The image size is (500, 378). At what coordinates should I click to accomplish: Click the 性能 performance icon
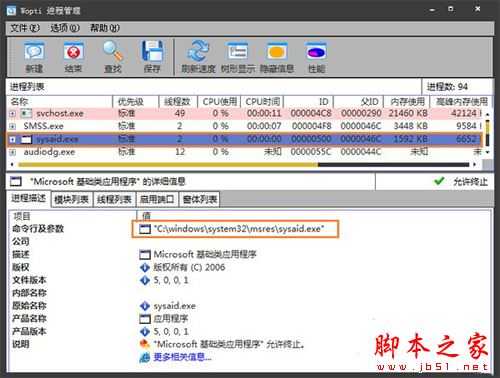point(316,52)
